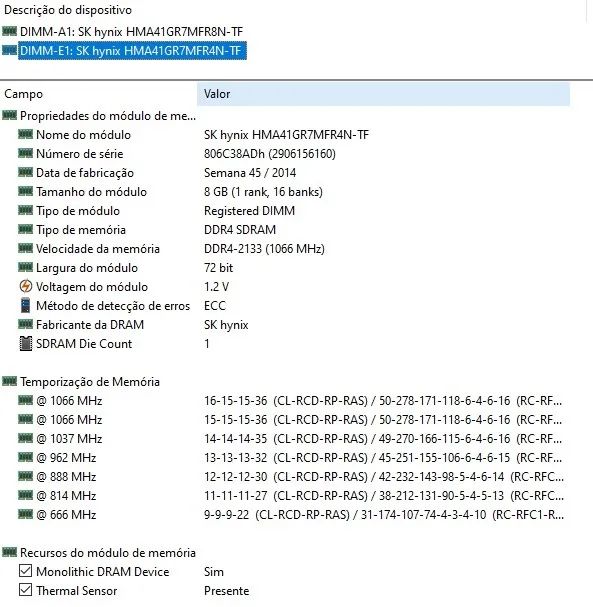Click manufacturing date Semana 45 / 2014

tap(250, 173)
